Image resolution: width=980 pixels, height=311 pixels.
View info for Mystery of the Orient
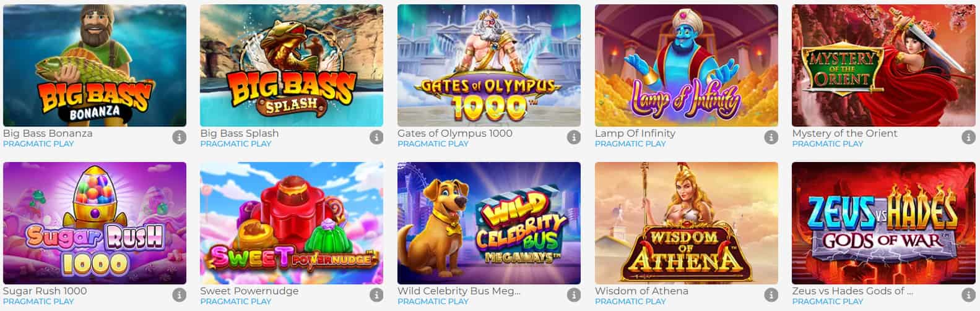(x=968, y=137)
